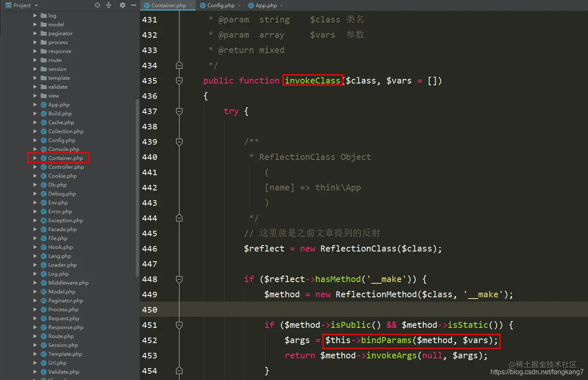Collapse all items in Project panel
Image resolution: width=588 pixels, height=380 pixels.
point(109,5)
